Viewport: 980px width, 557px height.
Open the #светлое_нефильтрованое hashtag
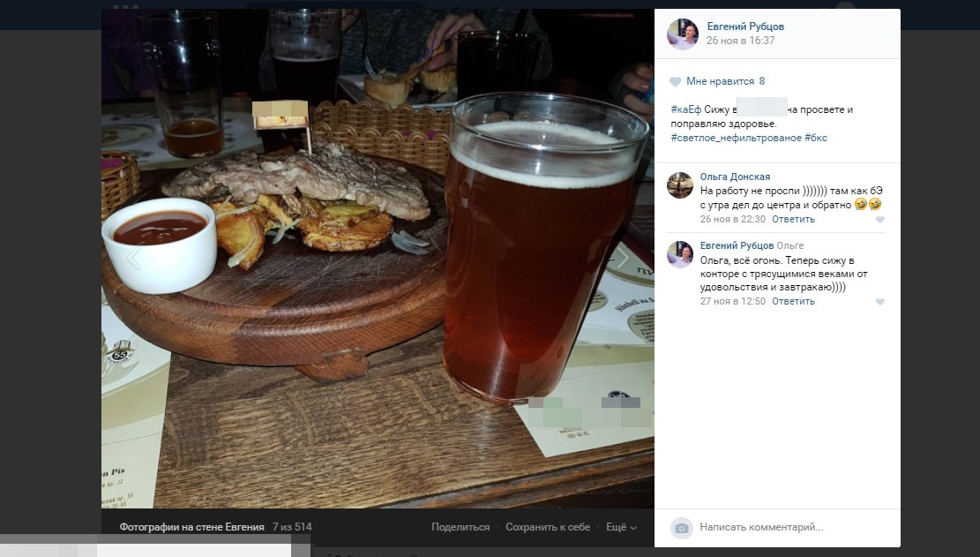(736, 138)
